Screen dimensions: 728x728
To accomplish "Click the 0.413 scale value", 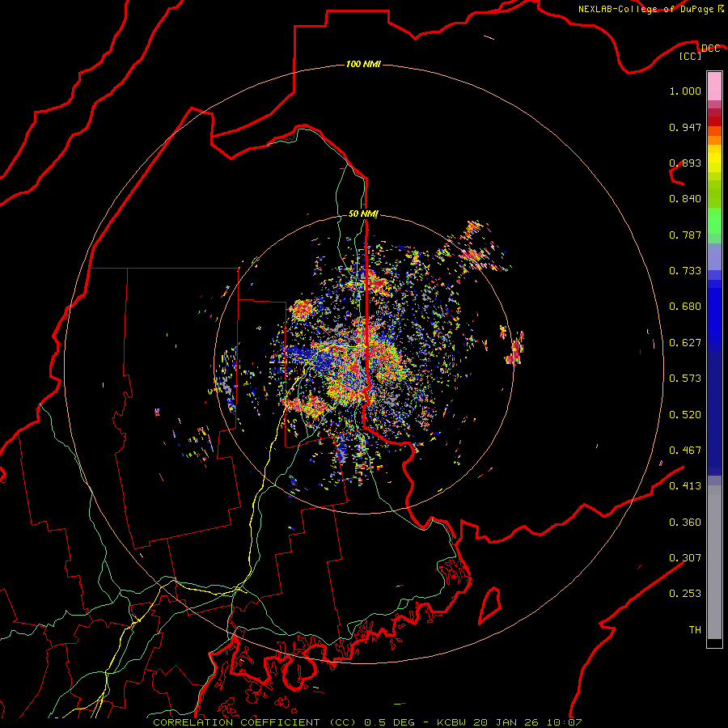I will (685, 486).
